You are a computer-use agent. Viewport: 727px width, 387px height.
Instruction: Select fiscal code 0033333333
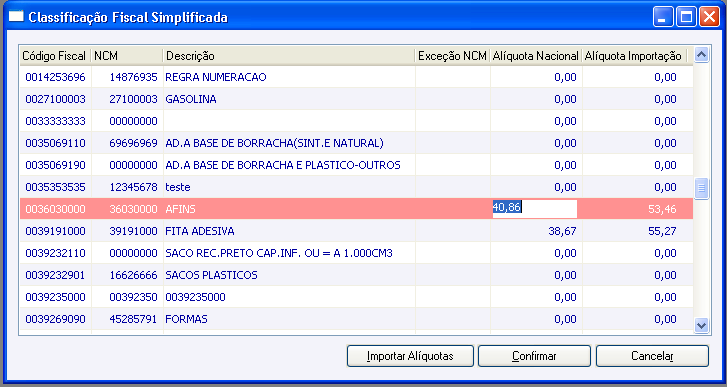coord(56,121)
